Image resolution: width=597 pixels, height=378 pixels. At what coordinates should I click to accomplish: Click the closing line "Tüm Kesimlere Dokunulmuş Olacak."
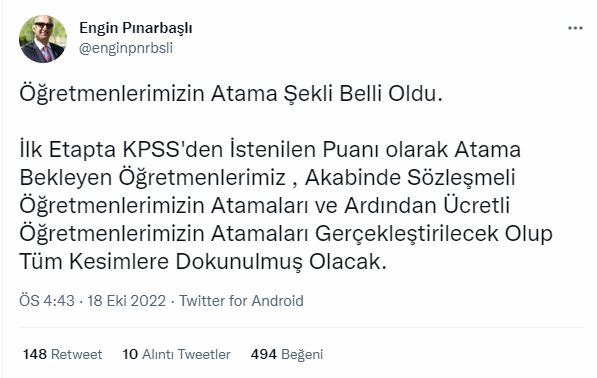(203, 262)
